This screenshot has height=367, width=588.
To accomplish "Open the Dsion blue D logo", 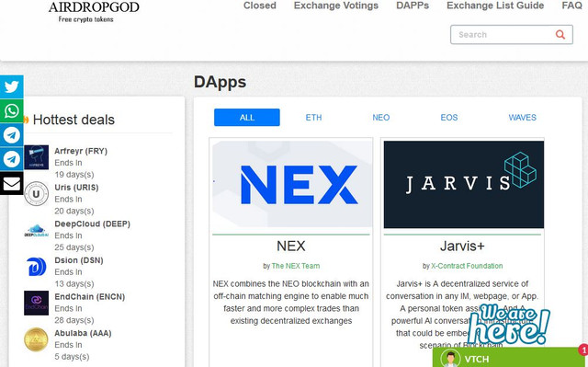I will [x=37, y=267].
